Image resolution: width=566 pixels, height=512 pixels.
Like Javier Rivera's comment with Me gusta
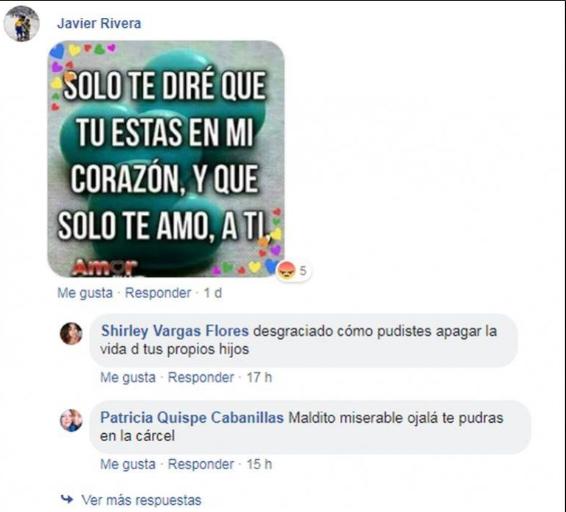coord(85,293)
